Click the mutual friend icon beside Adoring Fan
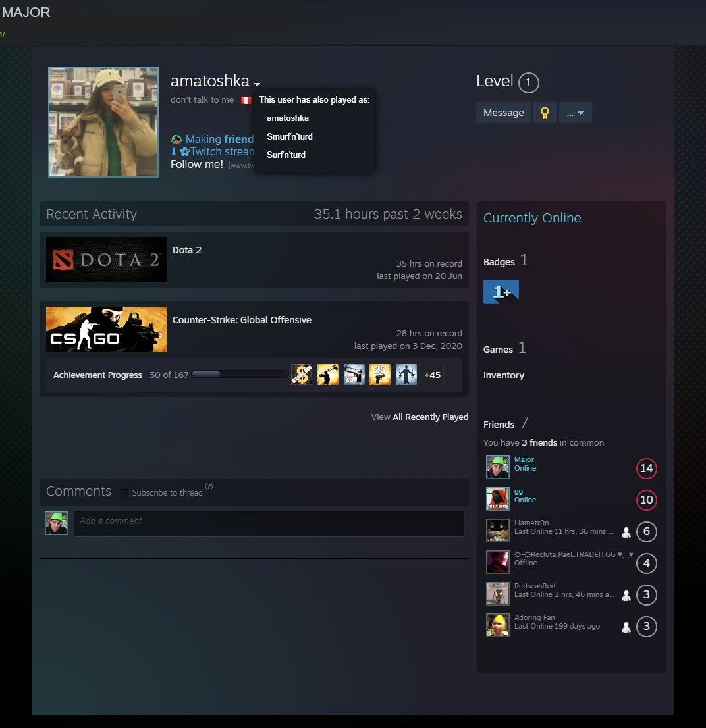Screen dimensions: 706x728 point(626,627)
